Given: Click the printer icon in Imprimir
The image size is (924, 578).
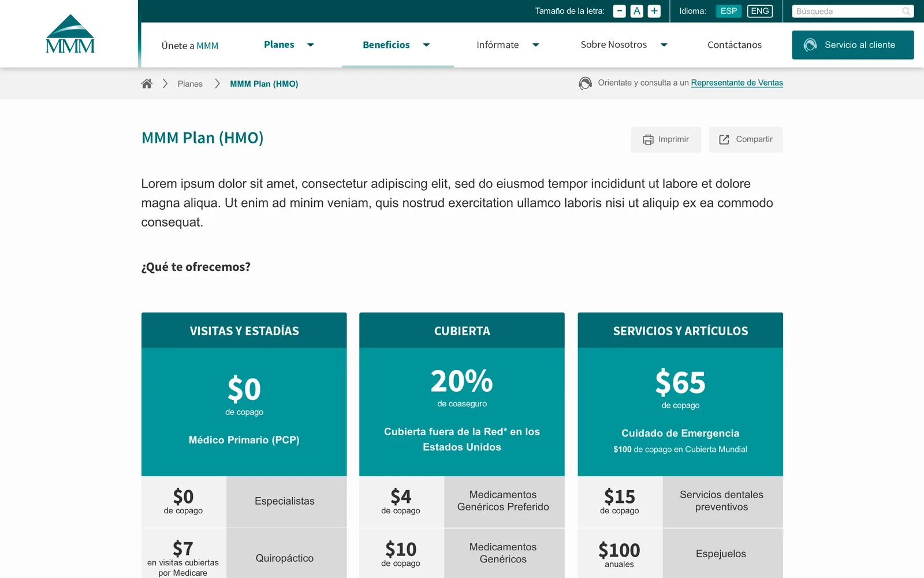Looking at the screenshot, I should [x=648, y=140].
